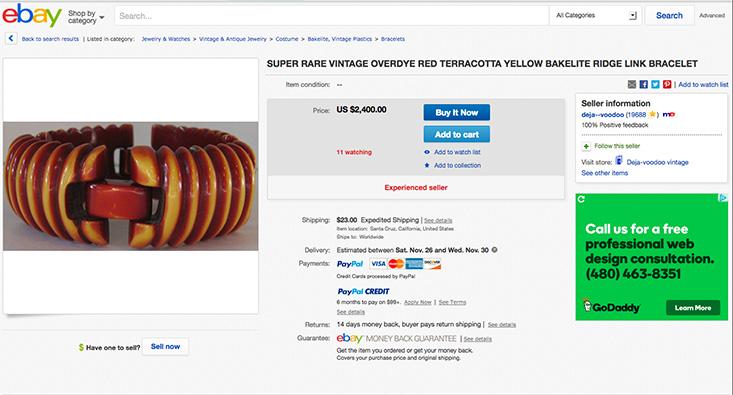Click the delivery estimate info icon
The image size is (733, 395).
495,250
